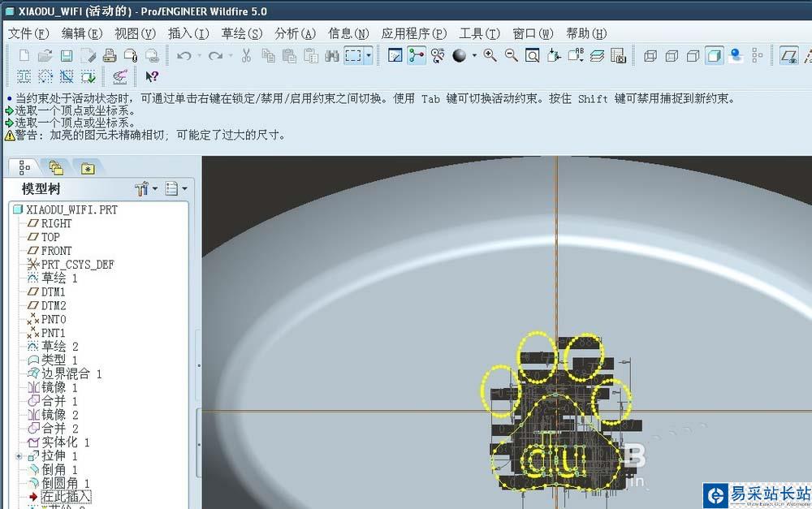Open the layers icon in the toolbar
Image resolution: width=812 pixels, height=509 pixels.
tap(597, 55)
